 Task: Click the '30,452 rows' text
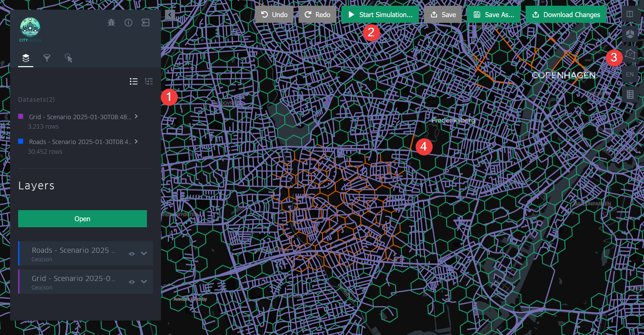pyautogui.click(x=45, y=152)
